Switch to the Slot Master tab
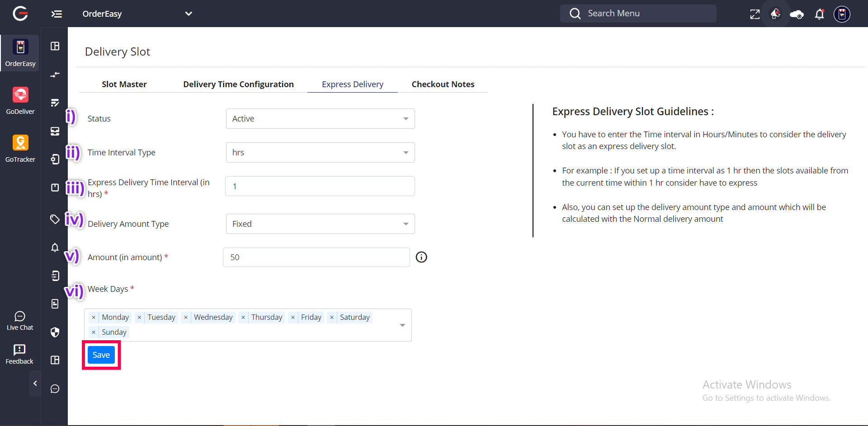The height and width of the screenshot is (426, 868). coord(124,84)
